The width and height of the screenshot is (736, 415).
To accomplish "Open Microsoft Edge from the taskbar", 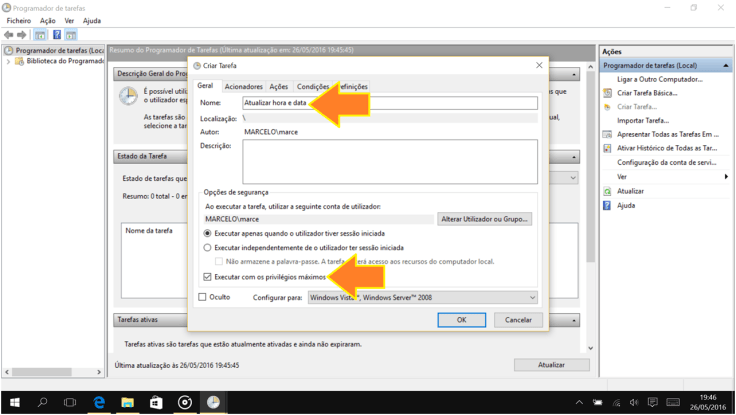I will tap(100, 402).
